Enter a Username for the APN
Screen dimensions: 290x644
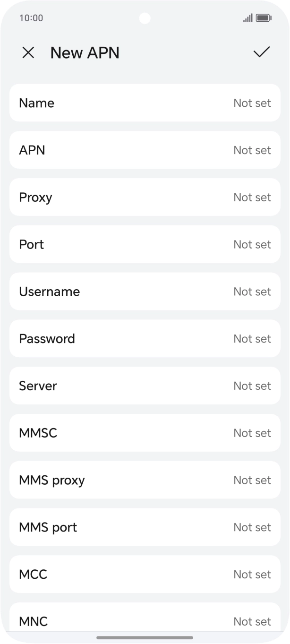[145, 292]
